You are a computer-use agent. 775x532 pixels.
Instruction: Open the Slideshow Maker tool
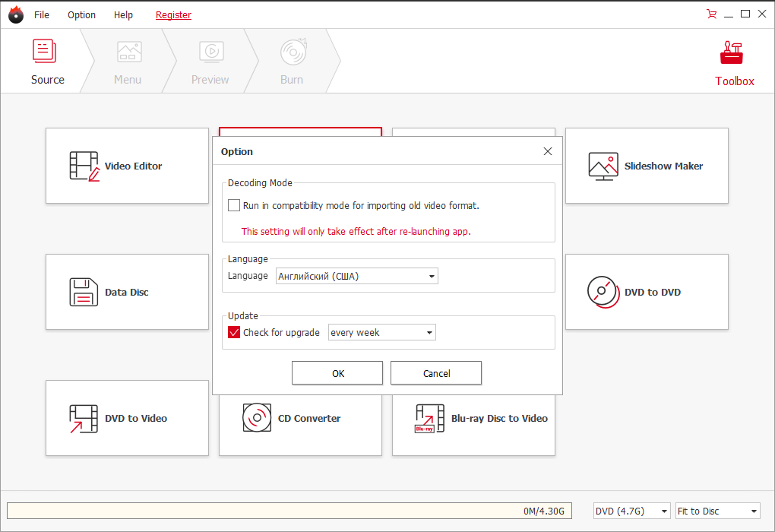point(647,166)
